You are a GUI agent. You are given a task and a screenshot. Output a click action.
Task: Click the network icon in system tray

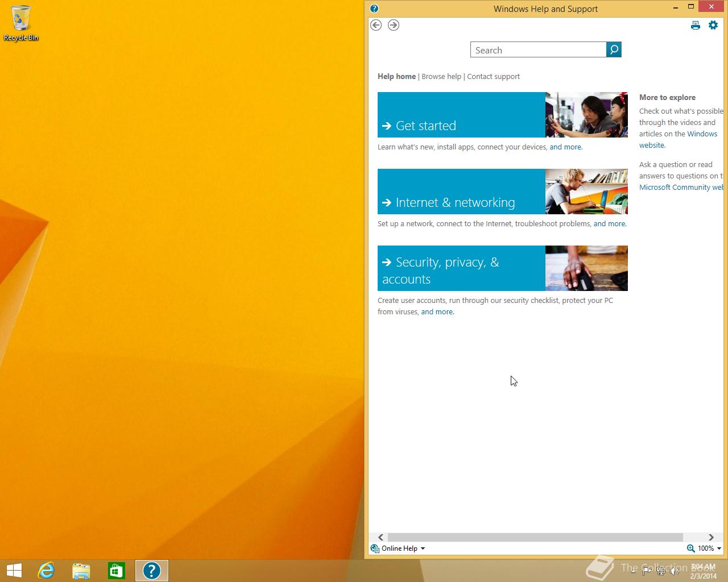(661, 571)
